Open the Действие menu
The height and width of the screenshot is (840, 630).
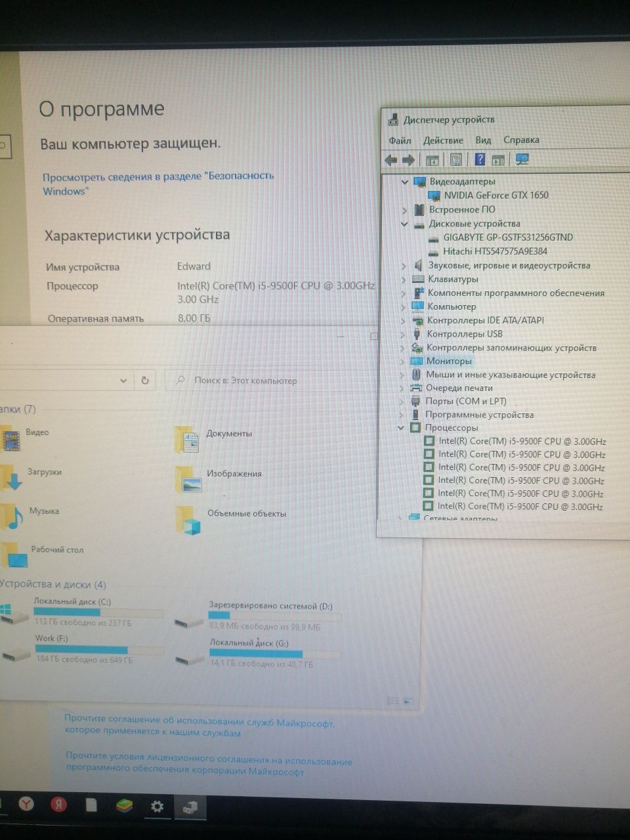coord(443,140)
